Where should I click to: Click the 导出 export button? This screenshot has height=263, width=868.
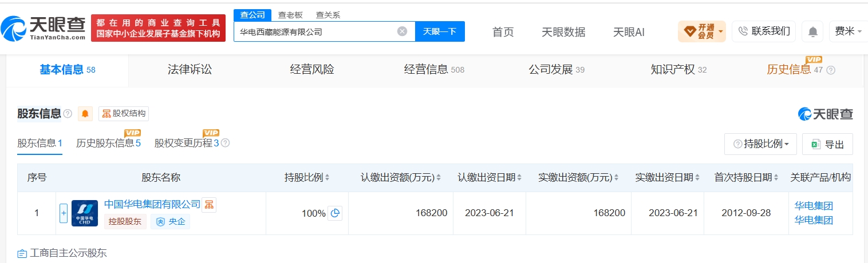click(x=827, y=144)
